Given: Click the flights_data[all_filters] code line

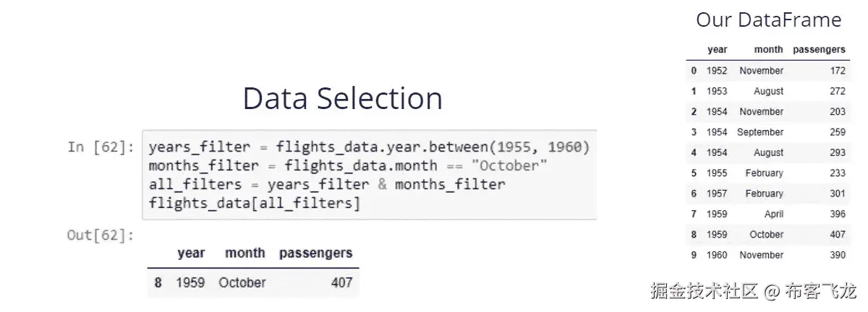Looking at the screenshot, I should pyautogui.click(x=254, y=204).
